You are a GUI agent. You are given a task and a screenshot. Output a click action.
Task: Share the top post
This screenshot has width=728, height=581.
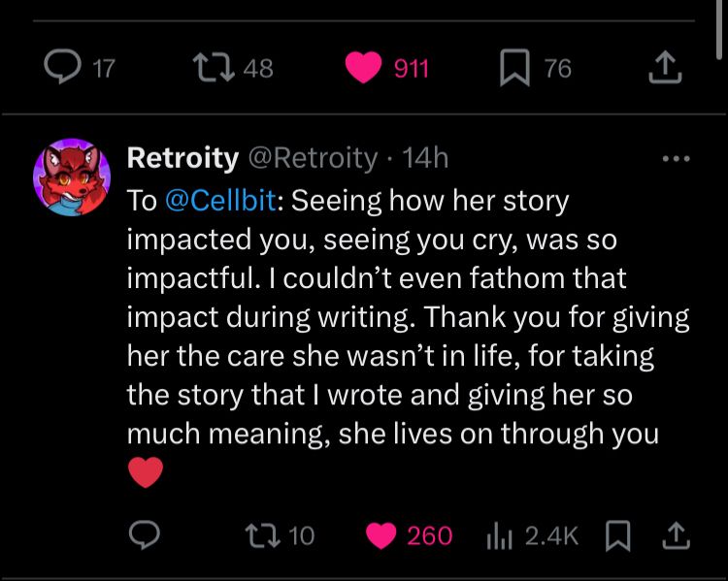664,67
